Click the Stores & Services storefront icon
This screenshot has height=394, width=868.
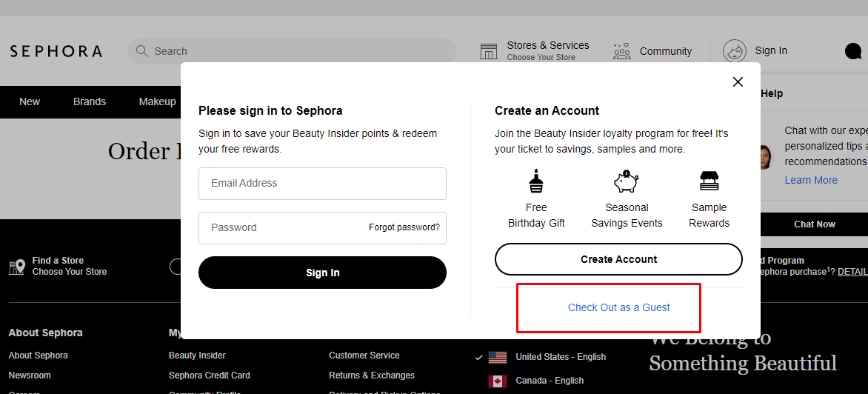click(x=488, y=51)
